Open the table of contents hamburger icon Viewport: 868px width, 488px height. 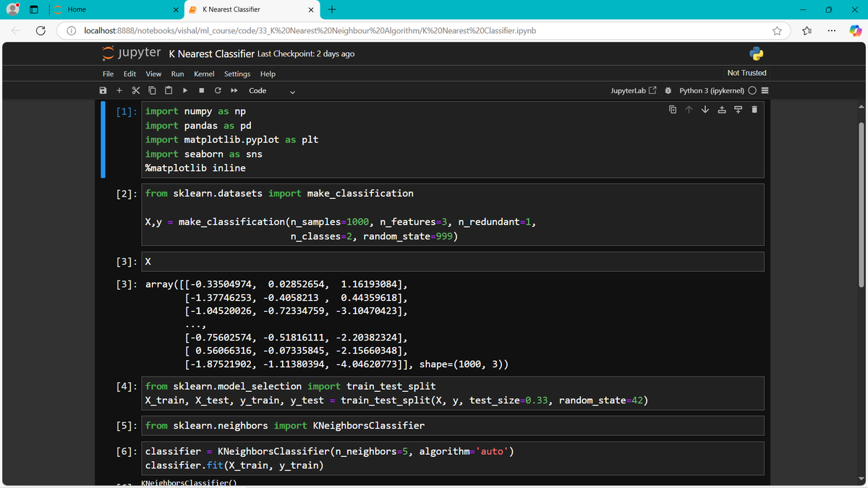pos(765,91)
